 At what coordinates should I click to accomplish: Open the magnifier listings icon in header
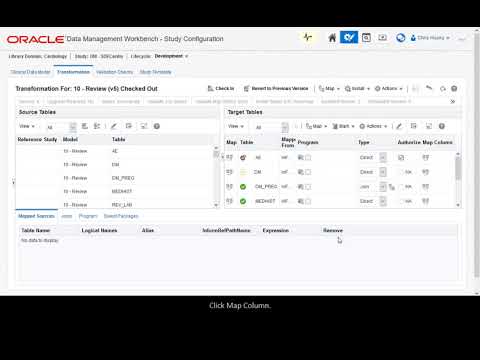point(366,38)
